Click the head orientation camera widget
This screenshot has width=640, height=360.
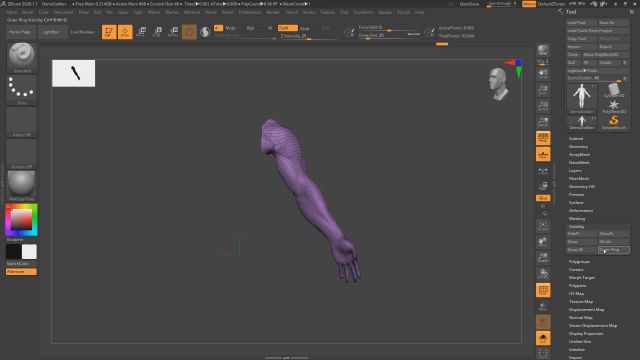click(499, 84)
